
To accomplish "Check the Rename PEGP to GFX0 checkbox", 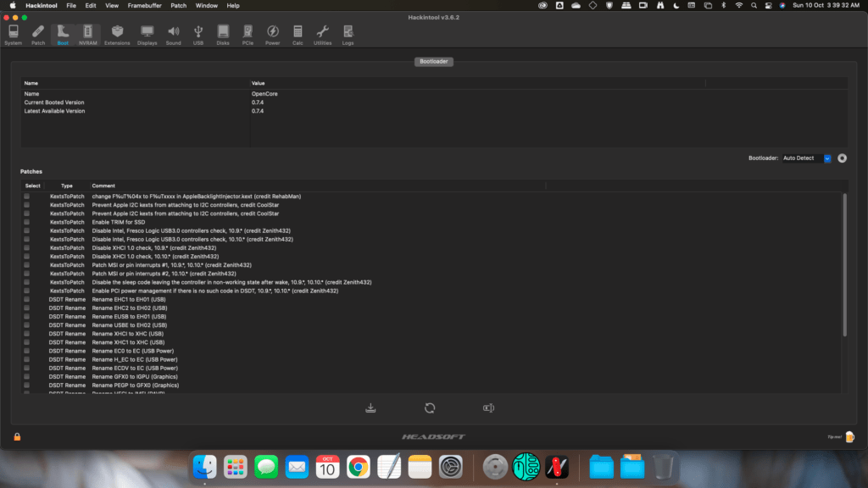I will tap(26, 385).
